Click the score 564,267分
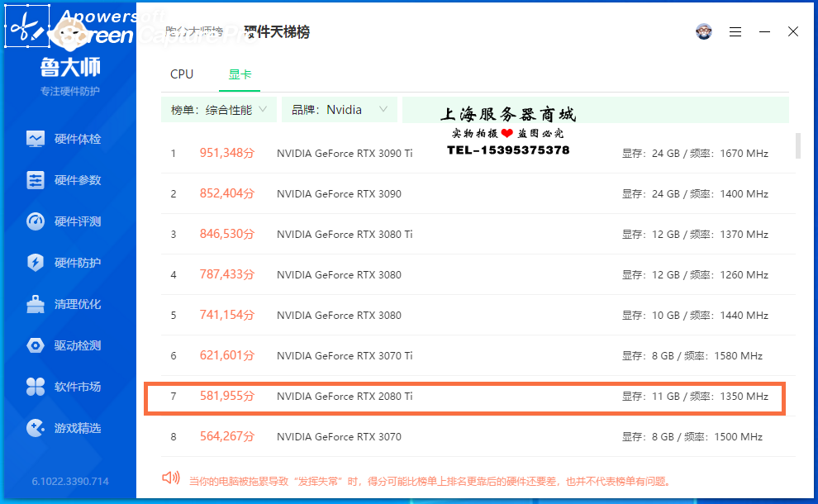The width and height of the screenshot is (818, 504). (x=227, y=436)
